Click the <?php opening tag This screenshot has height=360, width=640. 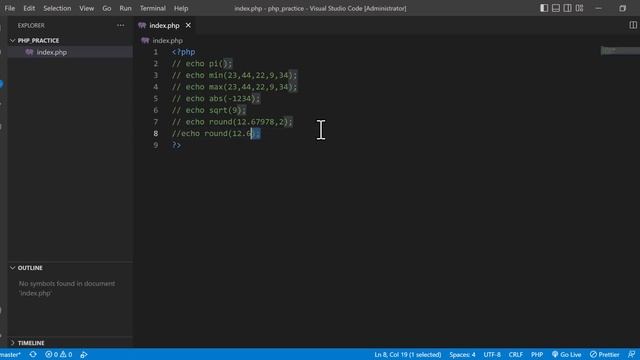click(x=183, y=52)
